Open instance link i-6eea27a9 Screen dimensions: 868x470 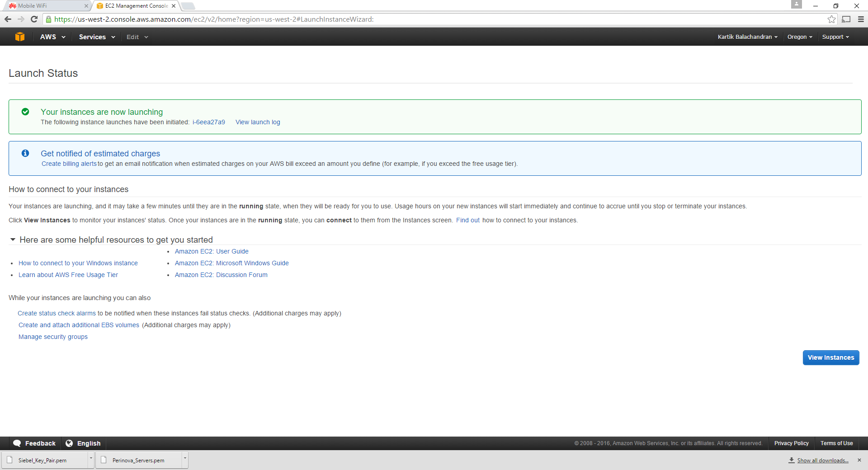coord(209,122)
